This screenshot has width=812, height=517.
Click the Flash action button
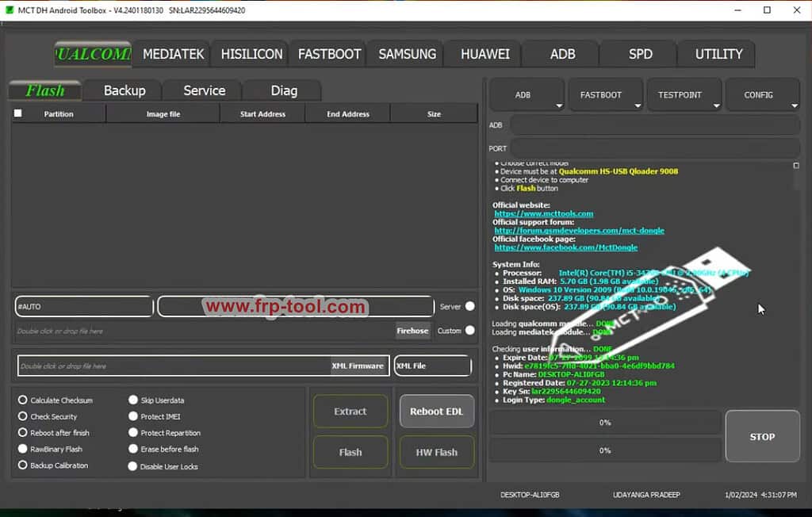[x=350, y=452]
